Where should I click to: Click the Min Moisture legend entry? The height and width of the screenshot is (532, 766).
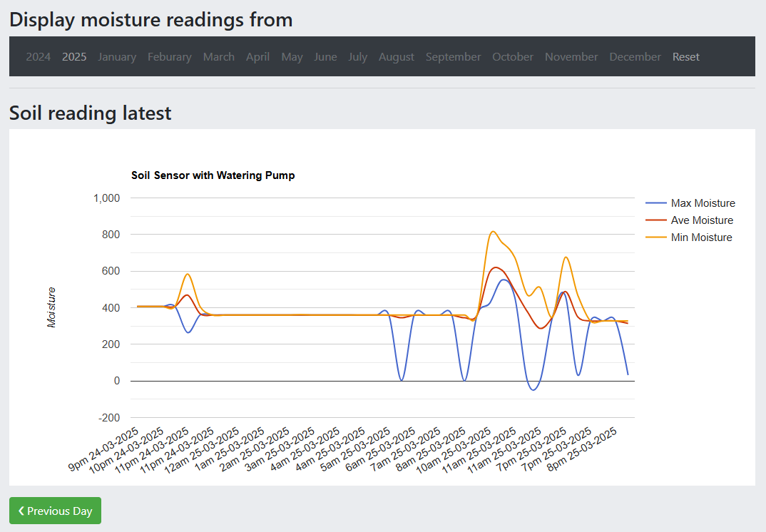(701, 237)
